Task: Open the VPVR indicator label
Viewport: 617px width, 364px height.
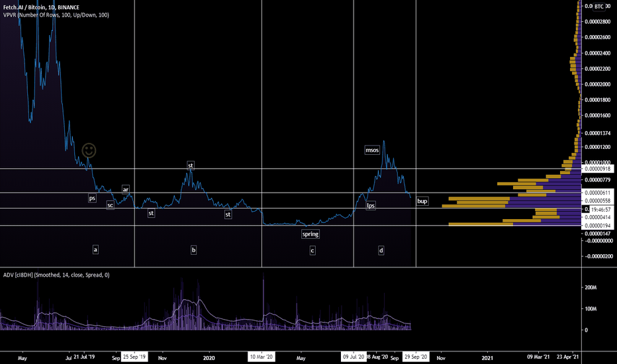Action: click(56, 15)
